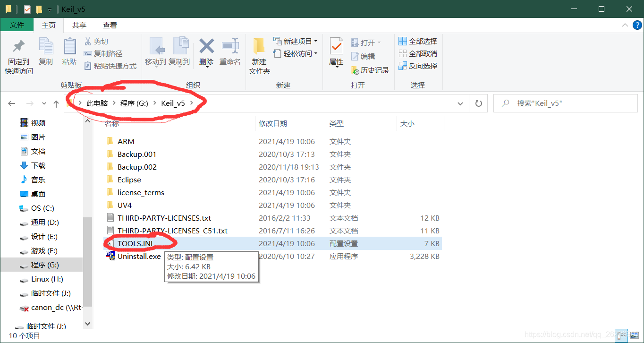Select canon_dc network drive

tap(51, 307)
